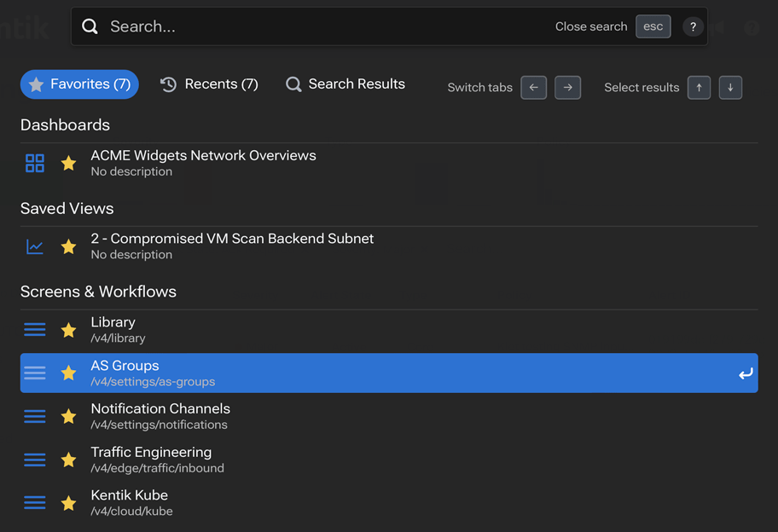The width and height of the screenshot is (778, 532).
Task: Switch to the Recents (7) tab
Action: coord(209,84)
